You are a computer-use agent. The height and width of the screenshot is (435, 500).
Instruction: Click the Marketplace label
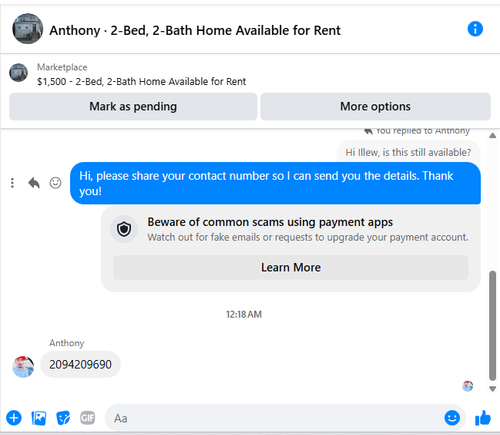click(x=62, y=67)
